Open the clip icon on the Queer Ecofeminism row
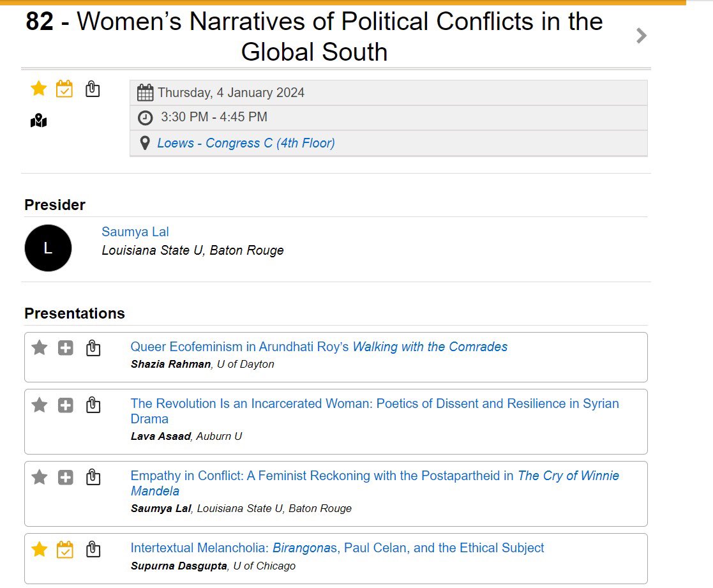The image size is (713, 588). (93, 348)
